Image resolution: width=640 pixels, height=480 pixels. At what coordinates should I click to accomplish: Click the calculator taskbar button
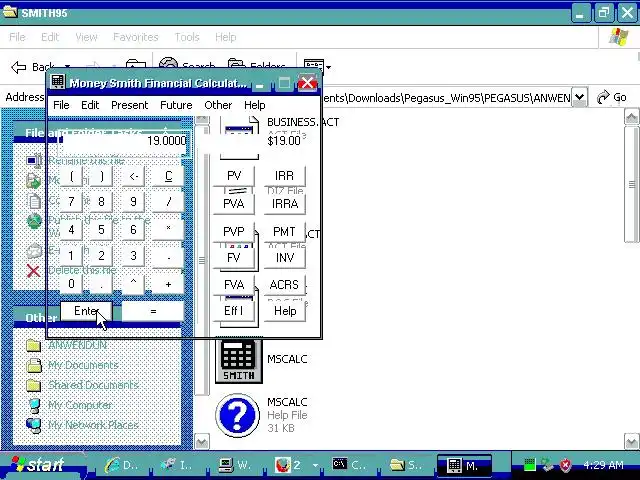464,465
